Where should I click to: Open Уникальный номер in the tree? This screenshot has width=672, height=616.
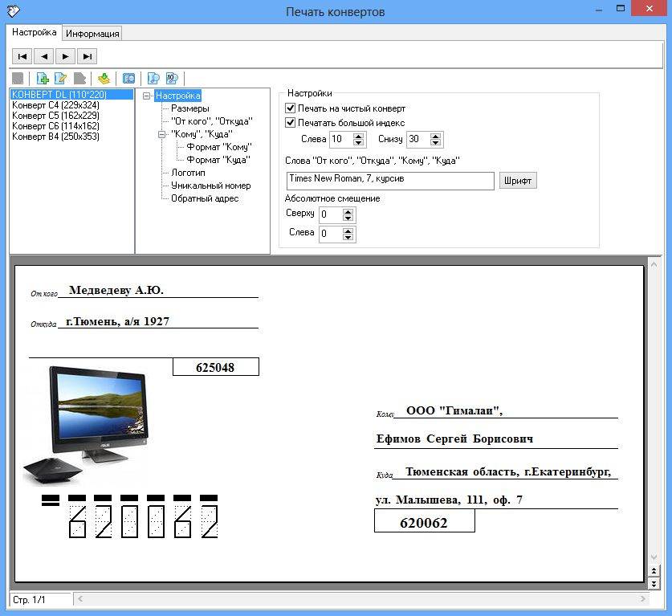pyautogui.click(x=211, y=186)
